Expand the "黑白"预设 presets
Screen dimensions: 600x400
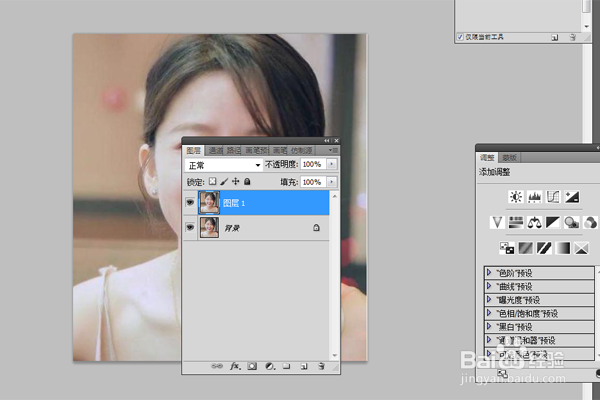coord(489,327)
